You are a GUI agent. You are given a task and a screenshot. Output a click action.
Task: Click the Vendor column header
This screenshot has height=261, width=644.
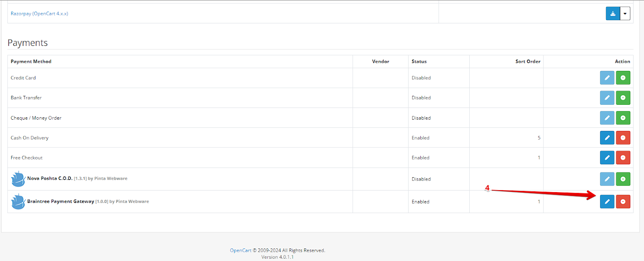(x=381, y=62)
